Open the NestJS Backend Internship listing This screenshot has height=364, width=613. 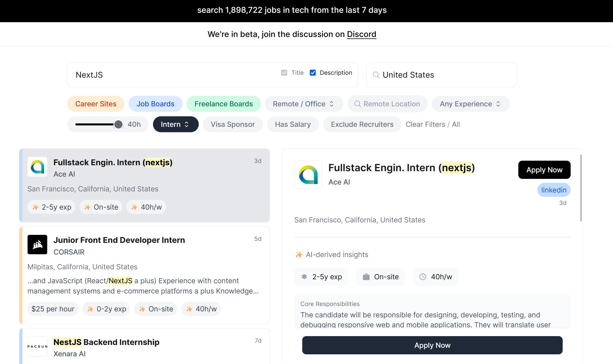tap(144, 346)
